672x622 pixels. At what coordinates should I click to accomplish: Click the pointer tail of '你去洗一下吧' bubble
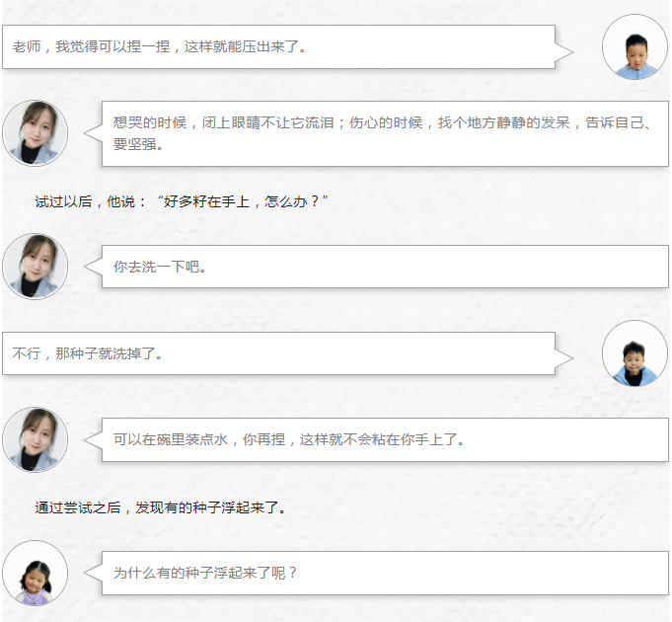coord(93,267)
